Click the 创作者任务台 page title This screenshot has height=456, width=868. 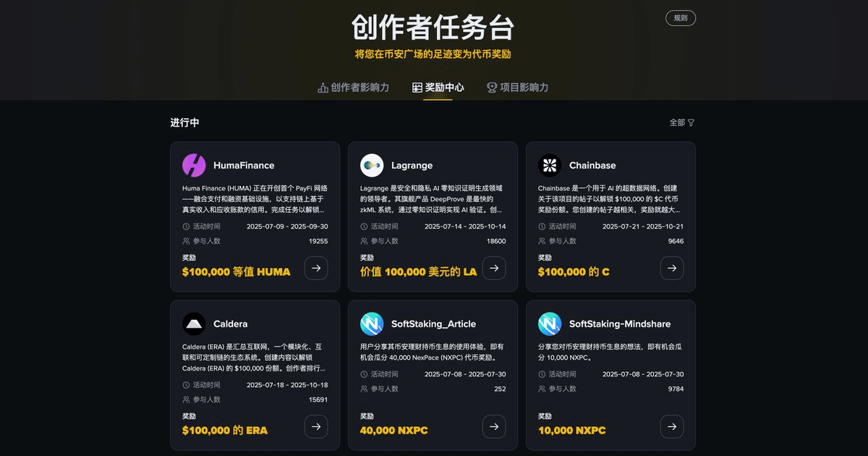pos(433,28)
